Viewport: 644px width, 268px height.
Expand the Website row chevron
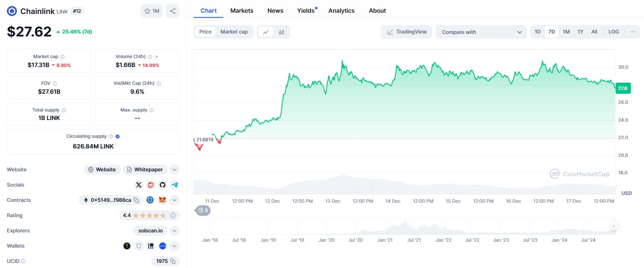174,170
